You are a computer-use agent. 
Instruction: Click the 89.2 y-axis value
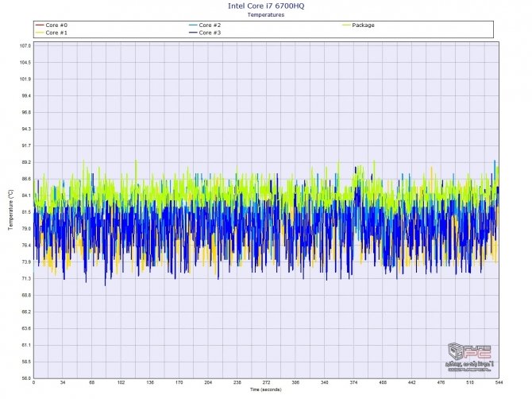click(x=25, y=162)
